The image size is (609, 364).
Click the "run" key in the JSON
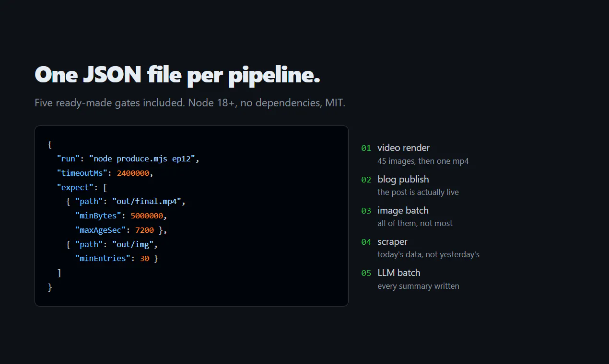point(68,159)
